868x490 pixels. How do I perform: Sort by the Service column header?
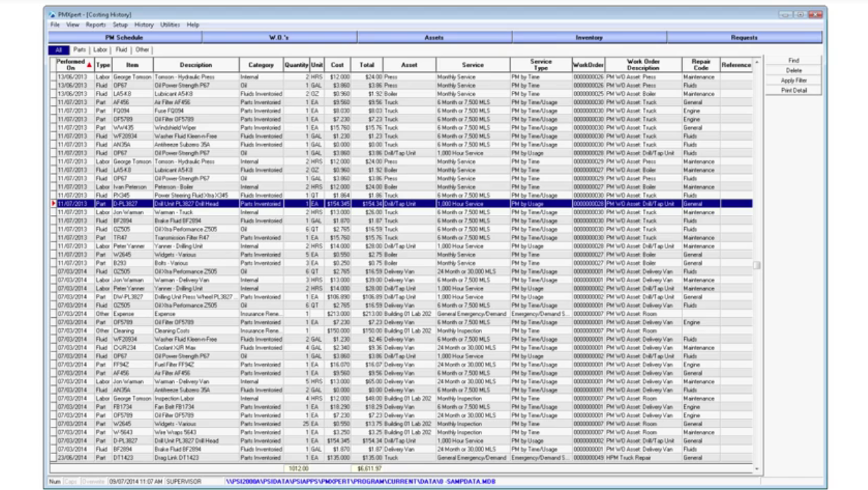(x=473, y=65)
